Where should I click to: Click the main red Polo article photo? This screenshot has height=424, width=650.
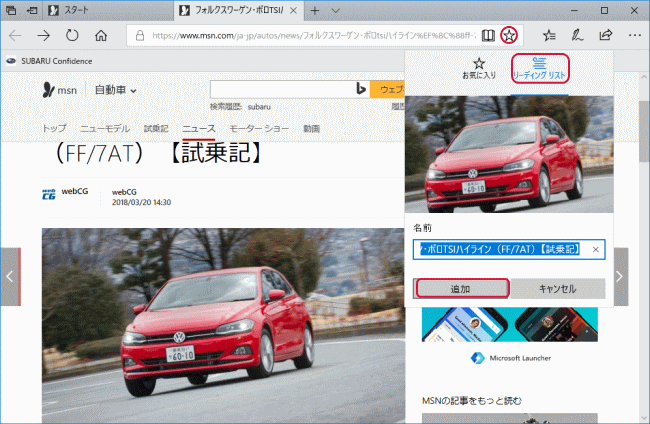click(223, 325)
